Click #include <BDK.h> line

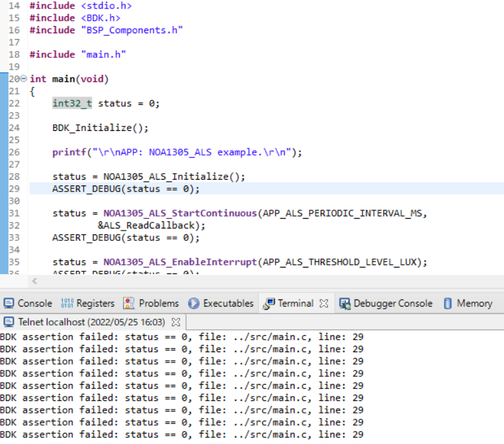[75, 18]
